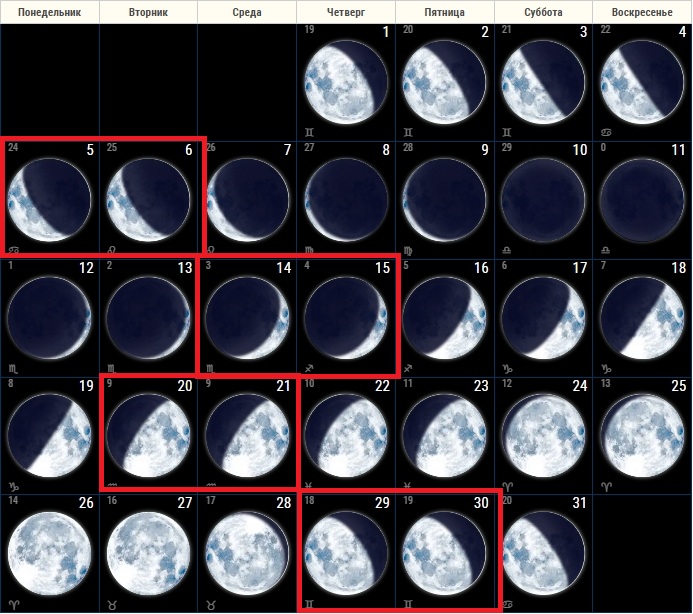Select the Sagittarius symbol in the day 15 cell
The width and height of the screenshot is (693, 614).
pyautogui.click(x=309, y=368)
